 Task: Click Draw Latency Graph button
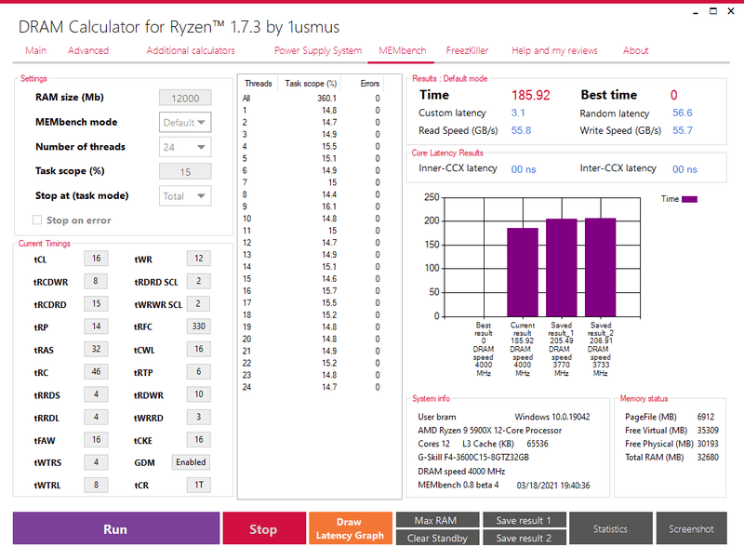(351, 528)
